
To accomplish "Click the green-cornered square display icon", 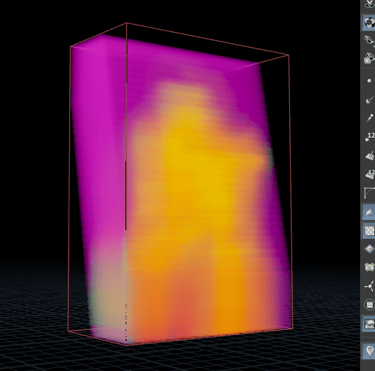I will pyautogui.click(x=369, y=267).
